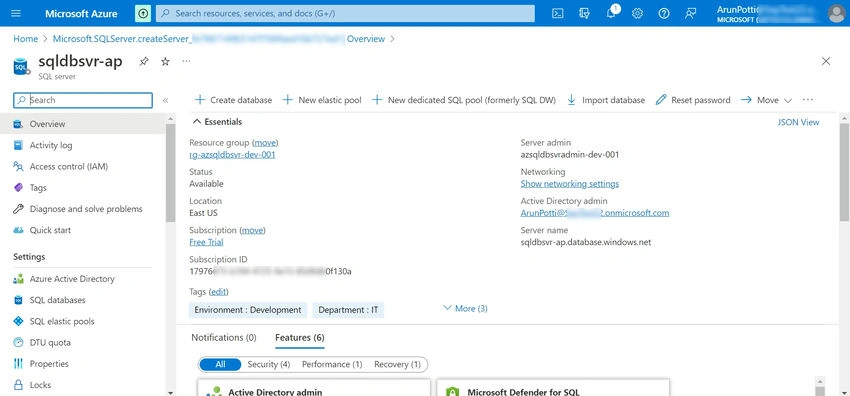Open toolbar overflow ellipsis menu
850x396 pixels.
[x=808, y=100]
